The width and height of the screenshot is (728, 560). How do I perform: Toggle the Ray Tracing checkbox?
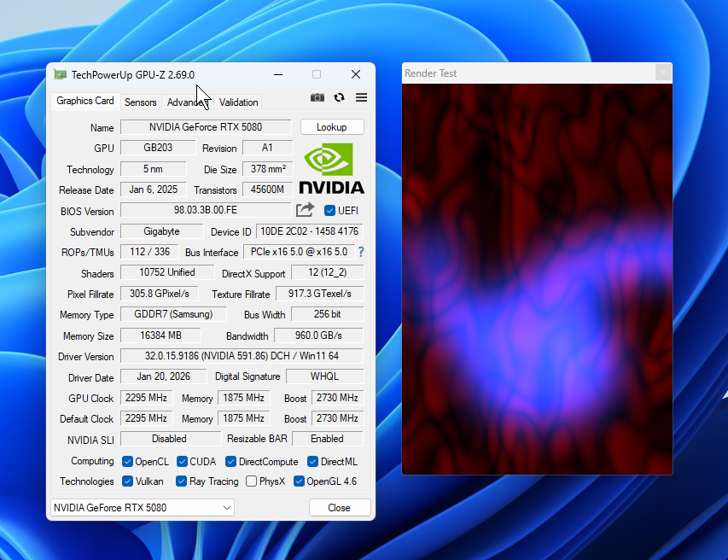(182, 481)
